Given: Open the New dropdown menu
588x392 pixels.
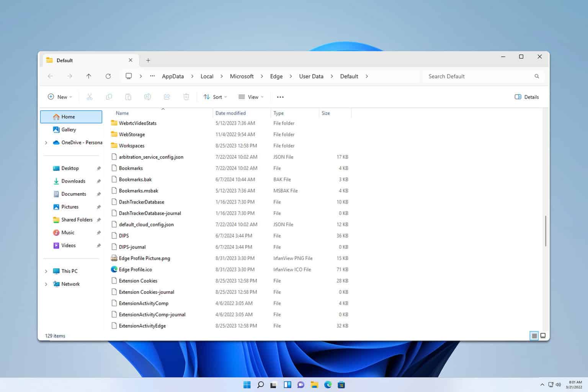Looking at the screenshot, I should point(59,96).
